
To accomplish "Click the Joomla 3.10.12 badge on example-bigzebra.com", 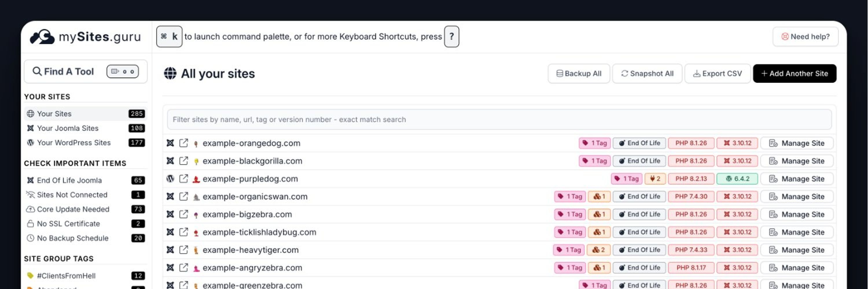I will [737, 214].
